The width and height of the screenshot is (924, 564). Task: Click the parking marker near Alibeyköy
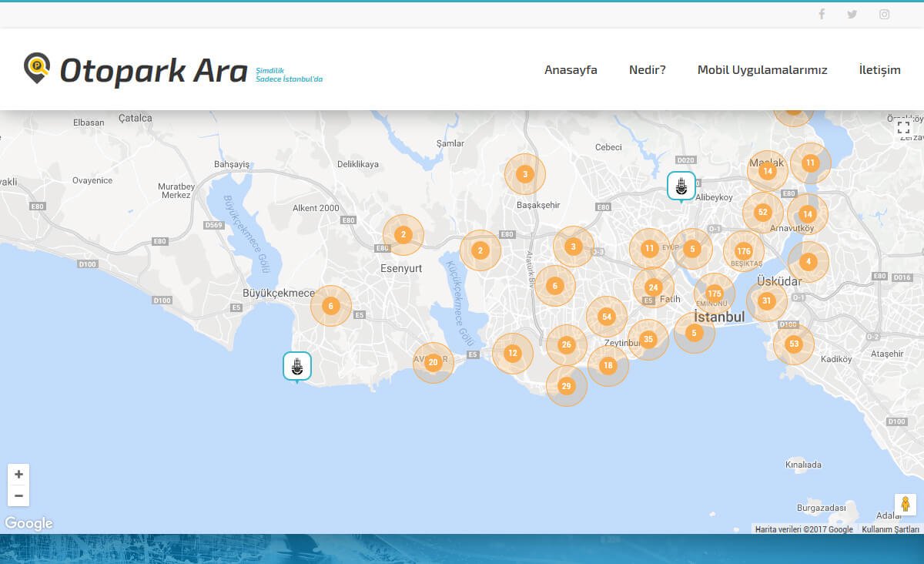pyautogui.click(x=681, y=186)
